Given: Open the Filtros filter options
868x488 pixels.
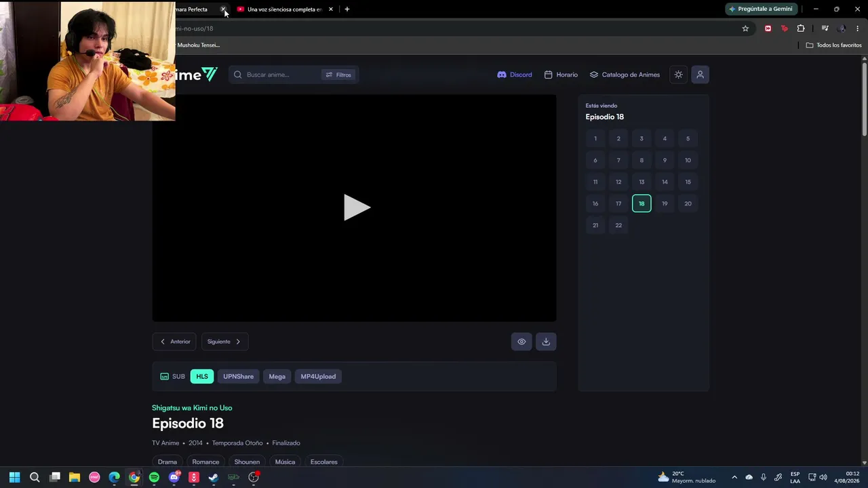Looking at the screenshot, I should [x=338, y=75].
